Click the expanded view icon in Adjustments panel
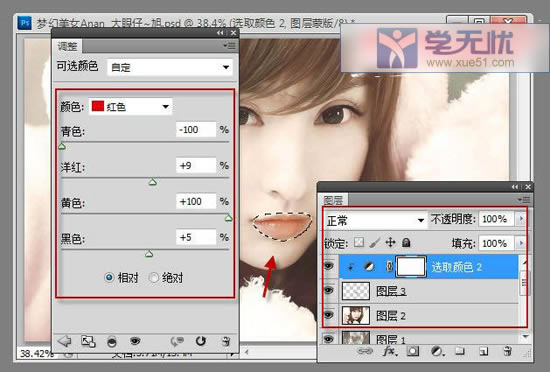The width and height of the screenshot is (550, 372). tap(88, 341)
